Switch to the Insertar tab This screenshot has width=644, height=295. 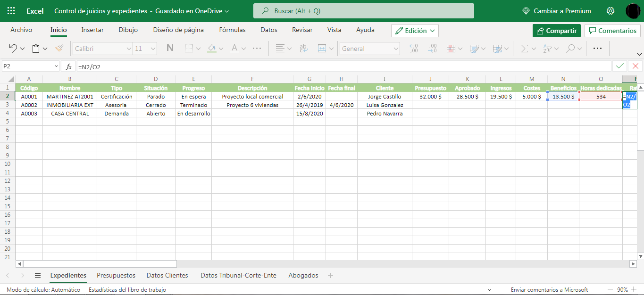pyautogui.click(x=92, y=30)
